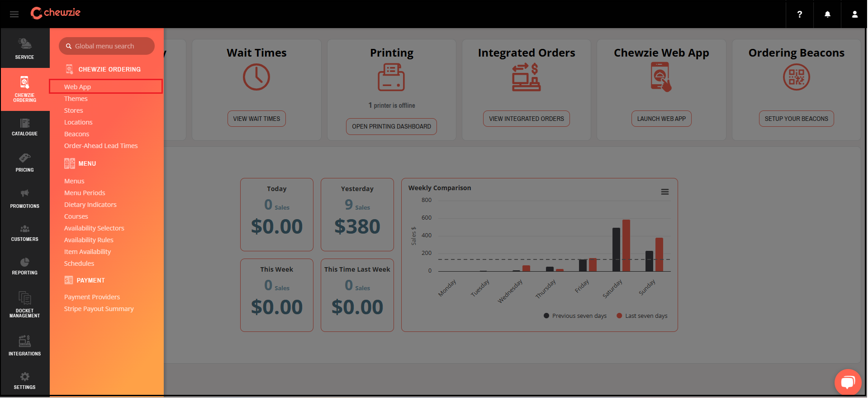
Task: Click the Chewzie Ordering header icon
Action: (69, 69)
